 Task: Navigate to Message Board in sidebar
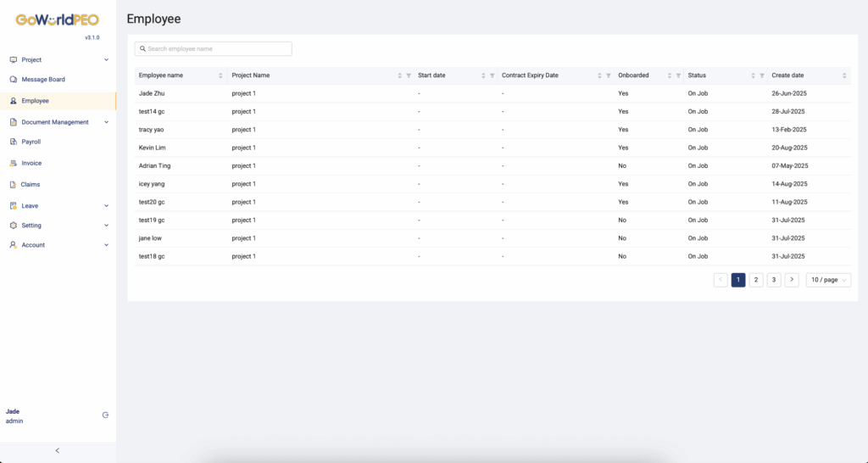tap(43, 80)
